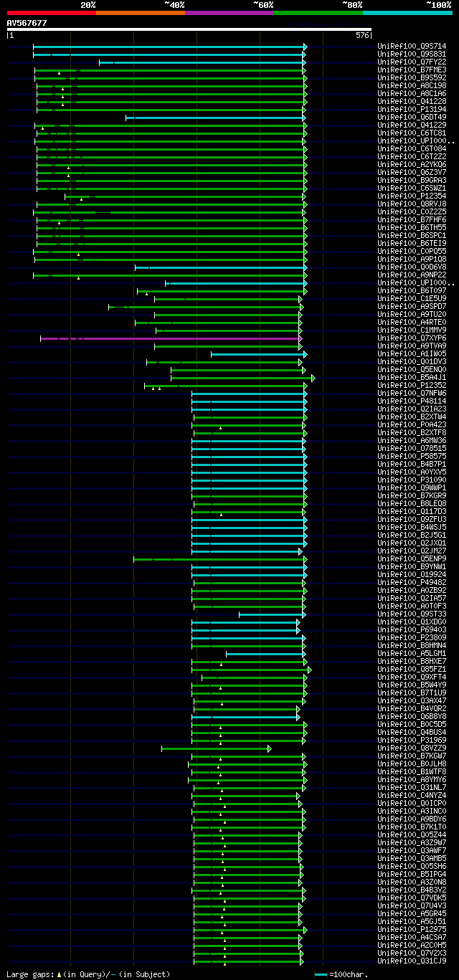
Task: Select UniRef100_C6TC81 label
Action: tap(411, 133)
